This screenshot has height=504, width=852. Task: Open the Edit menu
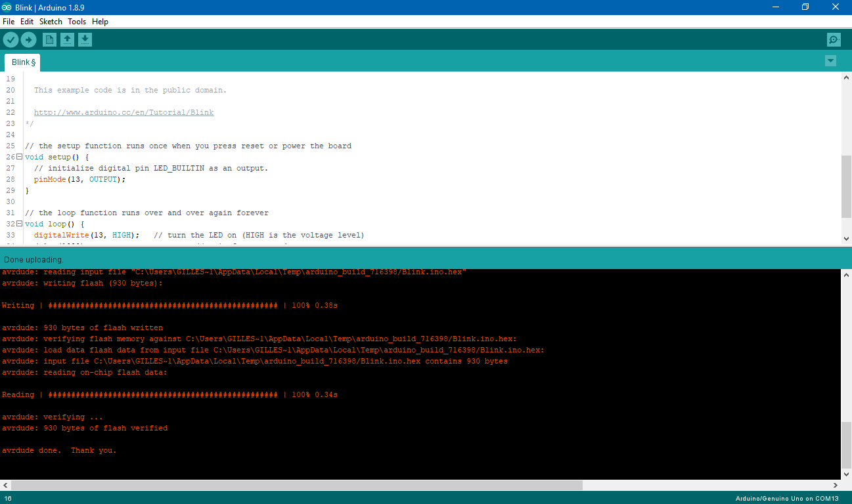pyautogui.click(x=27, y=22)
